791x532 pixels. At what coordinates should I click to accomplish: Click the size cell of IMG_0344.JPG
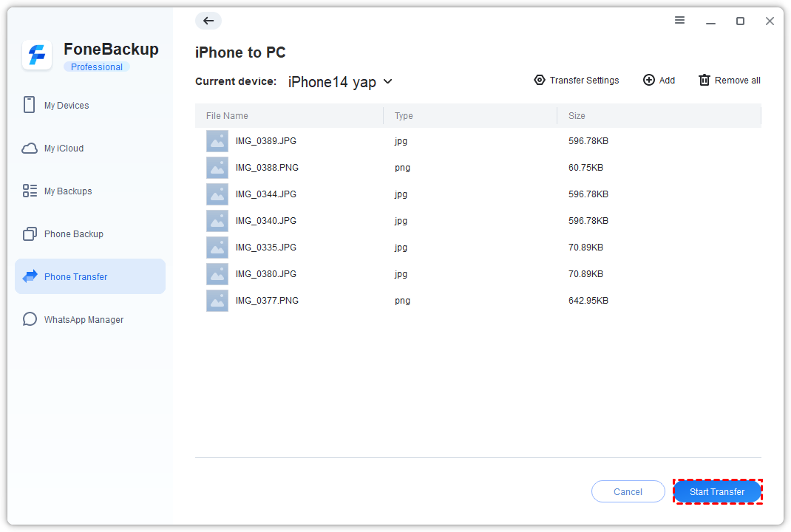pyautogui.click(x=588, y=194)
